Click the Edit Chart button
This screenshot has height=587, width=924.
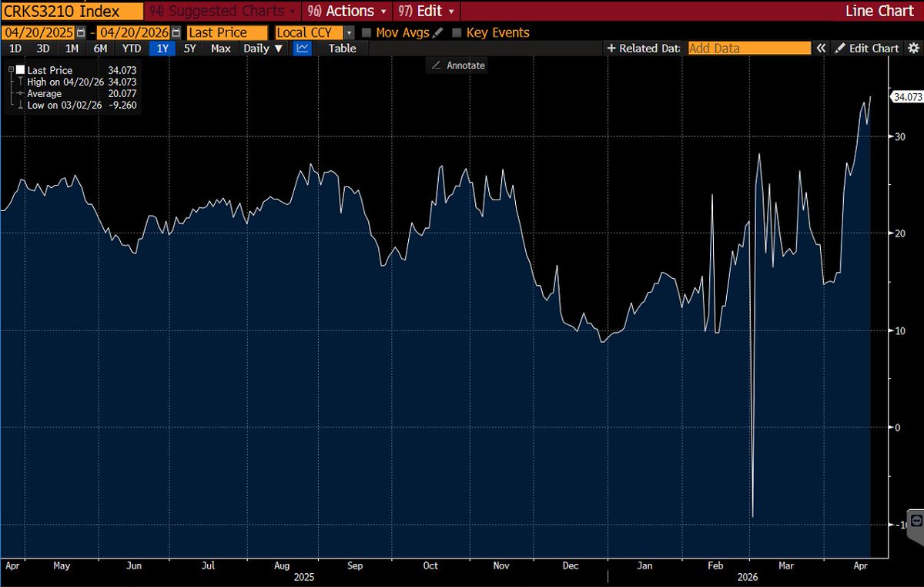tap(867, 48)
